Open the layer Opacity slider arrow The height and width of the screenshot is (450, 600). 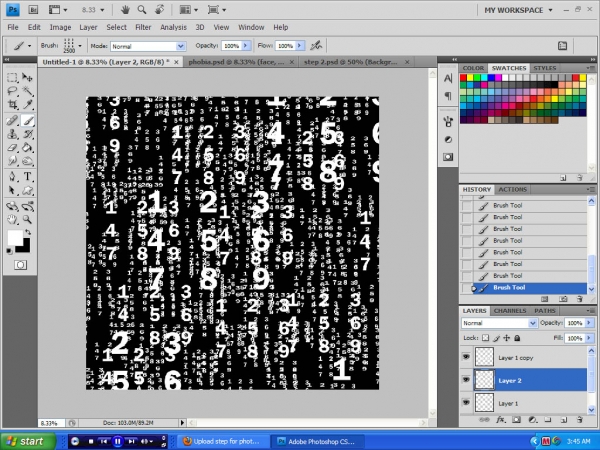click(x=589, y=323)
